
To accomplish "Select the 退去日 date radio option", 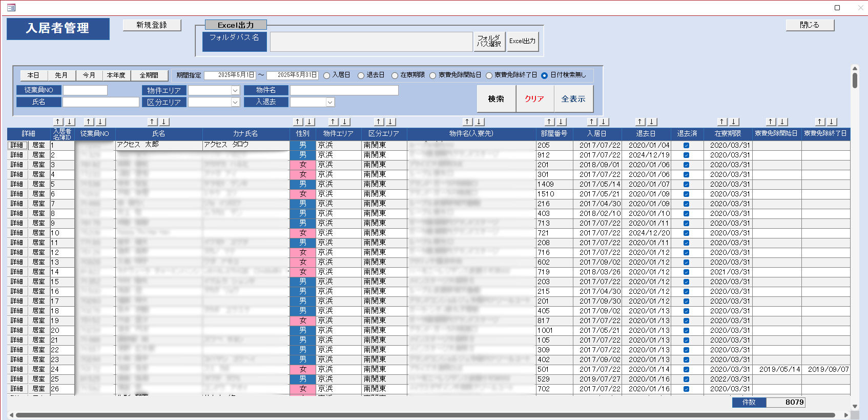I will (x=361, y=75).
